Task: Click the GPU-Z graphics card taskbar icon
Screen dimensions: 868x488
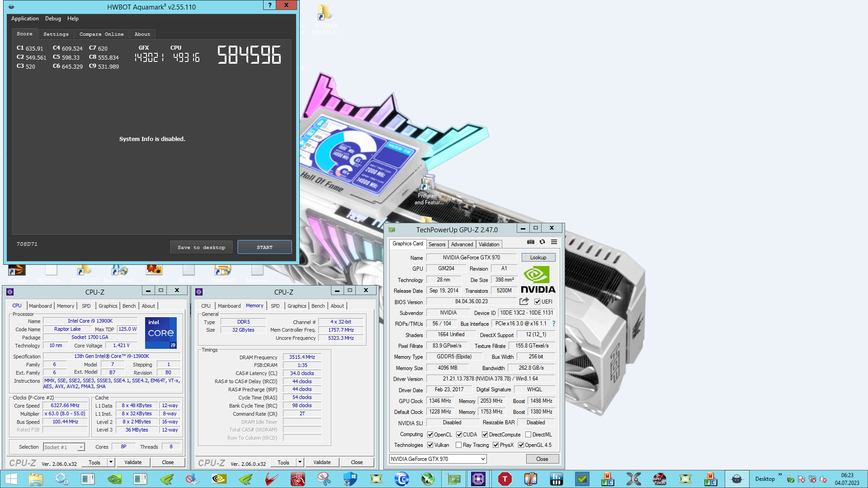Action: point(453,479)
